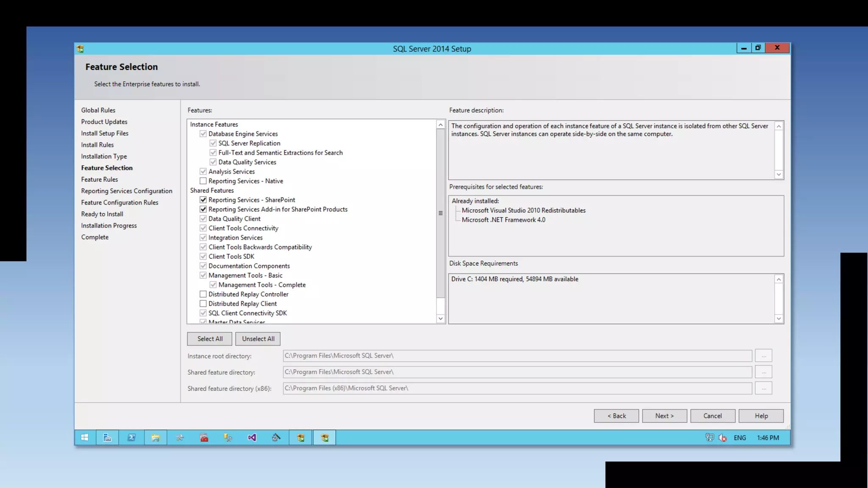Click the Shared feature directory field

pyautogui.click(x=517, y=372)
